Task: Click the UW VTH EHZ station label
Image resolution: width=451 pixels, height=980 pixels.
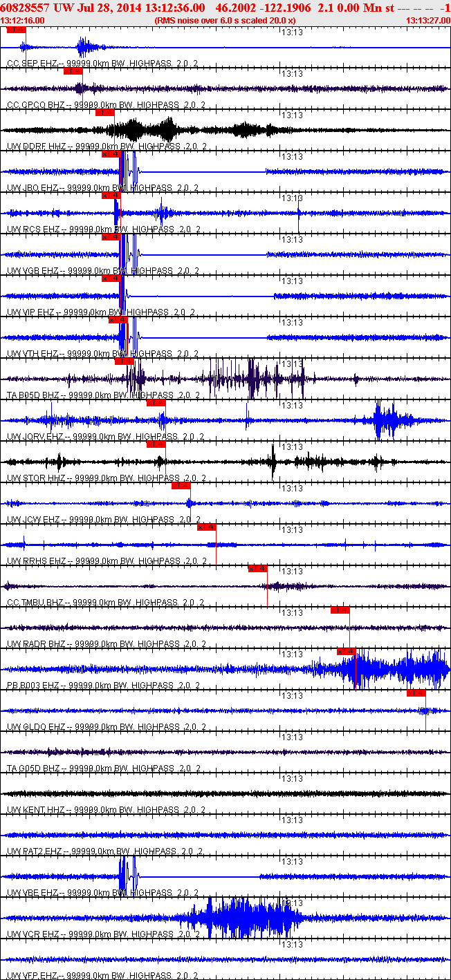Action: pos(102,354)
